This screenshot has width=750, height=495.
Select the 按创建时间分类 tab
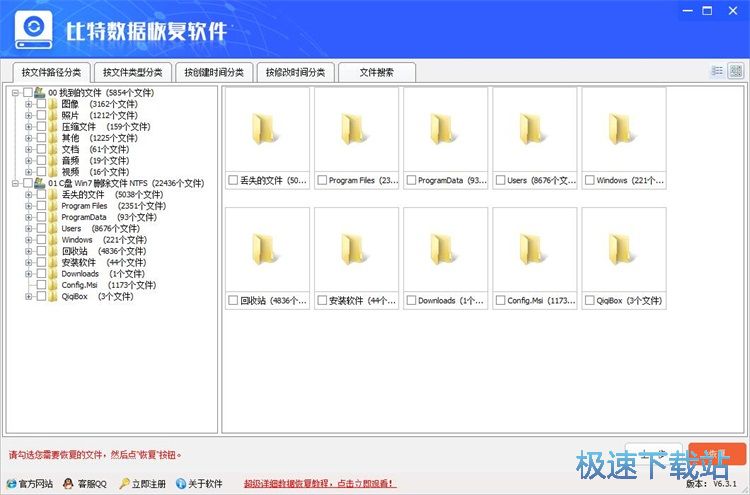coord(214,73)
